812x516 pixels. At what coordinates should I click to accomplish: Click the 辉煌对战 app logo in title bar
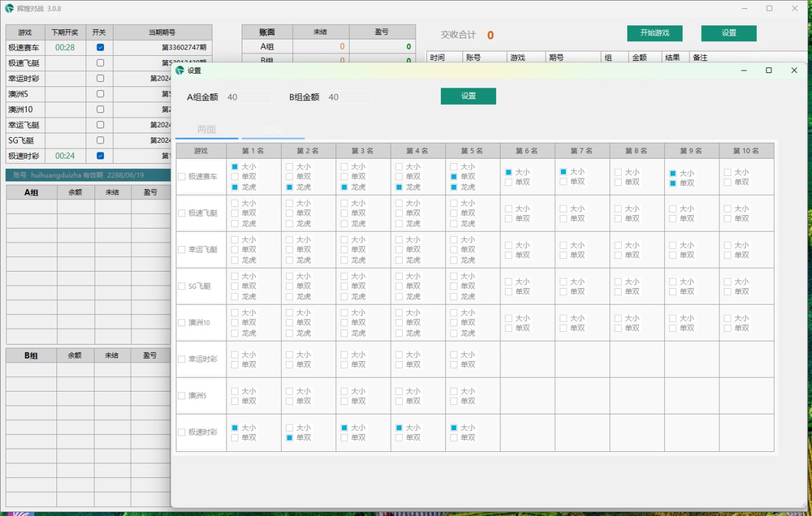9,8
